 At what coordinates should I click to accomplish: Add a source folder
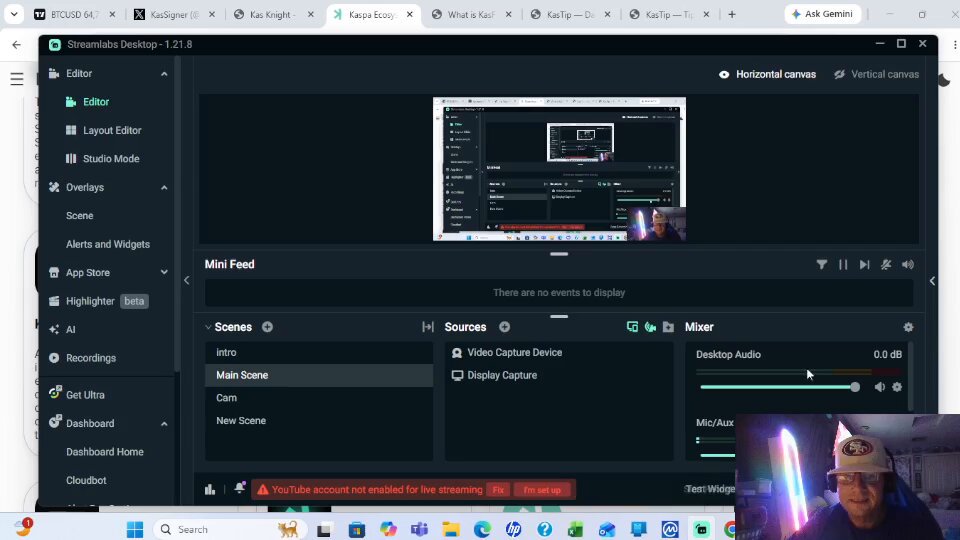(x=668, y=327)
